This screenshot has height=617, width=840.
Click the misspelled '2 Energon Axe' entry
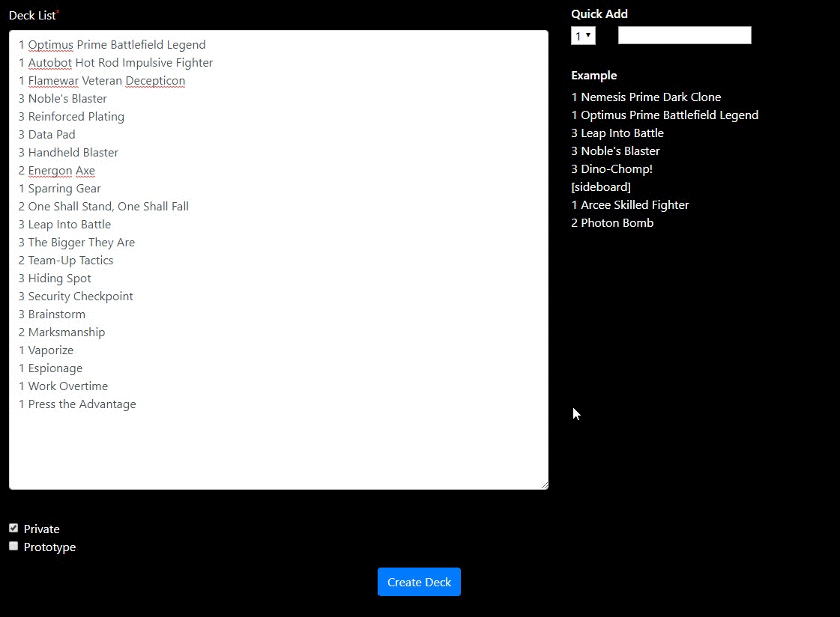click(57, 171)
